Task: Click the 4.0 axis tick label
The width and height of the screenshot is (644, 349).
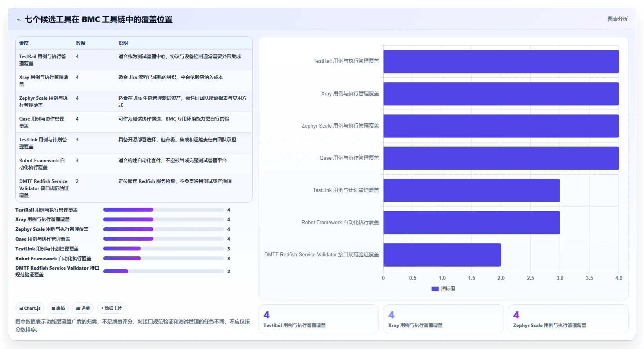Action: 619,278
